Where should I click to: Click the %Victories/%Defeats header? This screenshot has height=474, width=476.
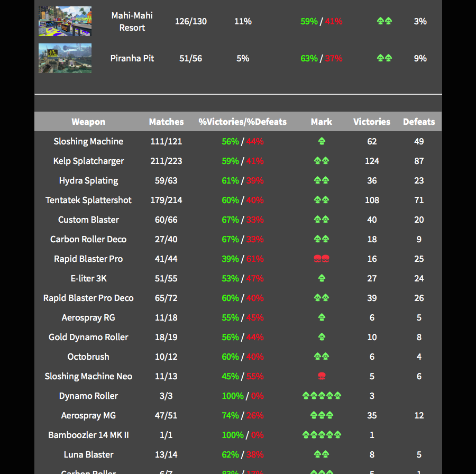coord(243,121)
